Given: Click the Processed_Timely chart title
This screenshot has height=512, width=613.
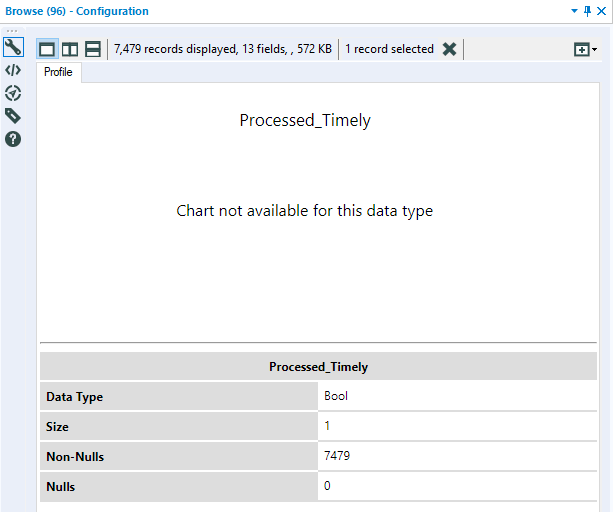Looking at the screenshot, I should [x=305, y=120].
